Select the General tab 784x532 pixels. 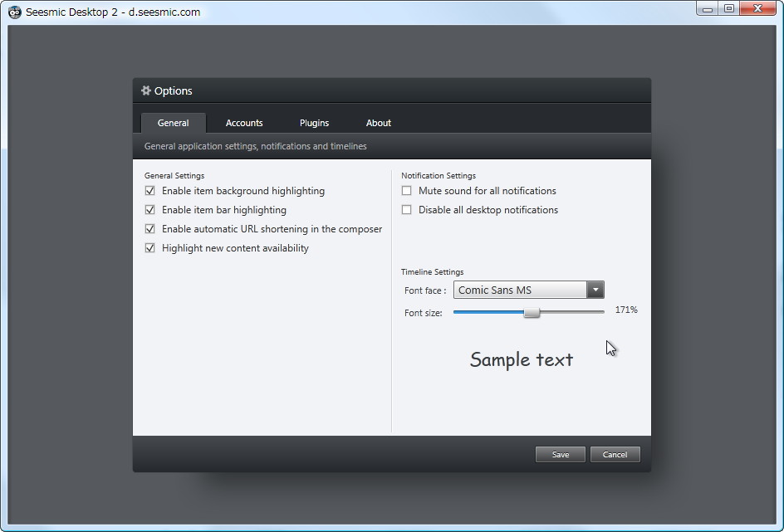coord(173,123)
